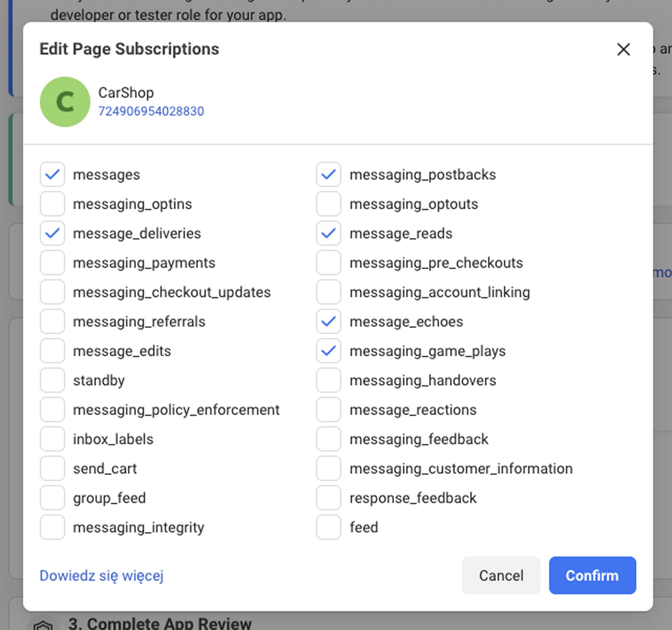
Task: Click the Cancel button
Action: pyautogui.click(x=501, y=575)
